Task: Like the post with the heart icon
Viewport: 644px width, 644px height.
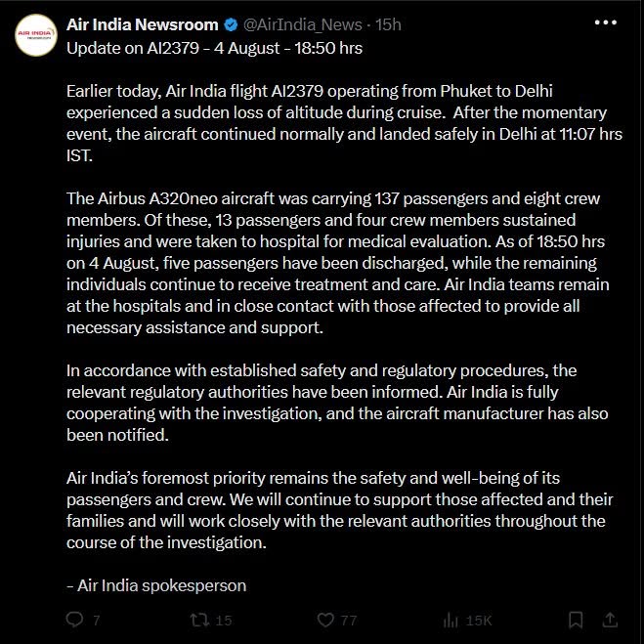Action: [325, 620]
